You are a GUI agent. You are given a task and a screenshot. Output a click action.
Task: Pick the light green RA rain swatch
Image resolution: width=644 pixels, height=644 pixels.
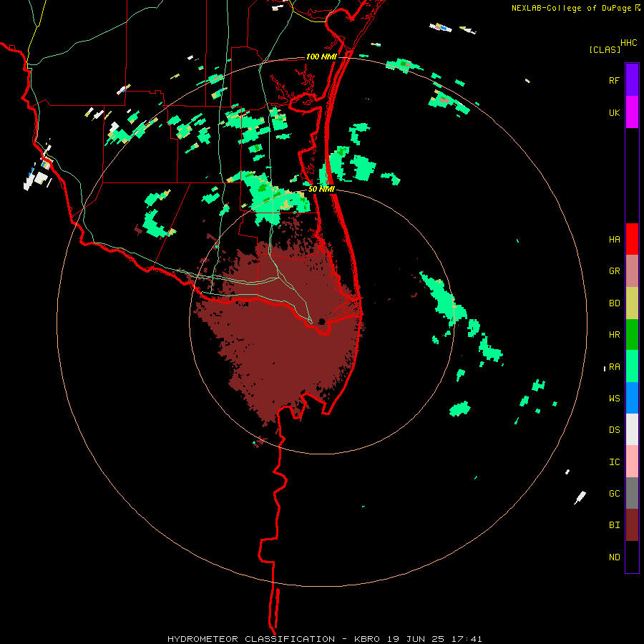point(632,366)
